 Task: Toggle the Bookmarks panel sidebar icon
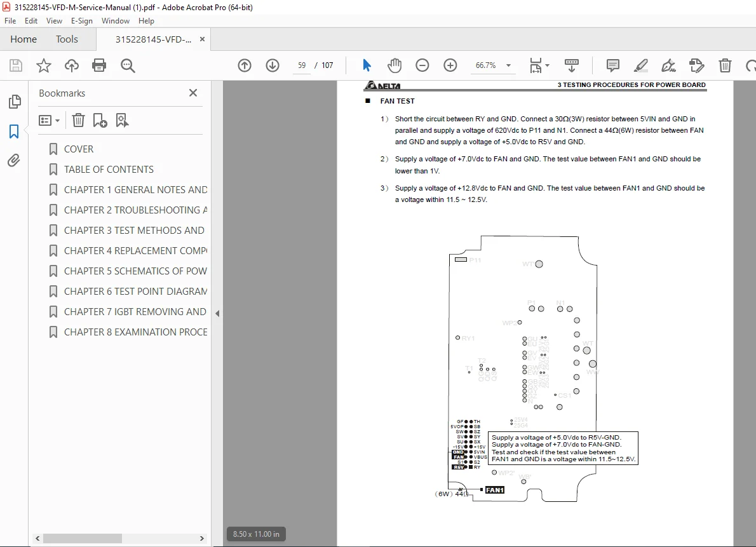[14, 132]
